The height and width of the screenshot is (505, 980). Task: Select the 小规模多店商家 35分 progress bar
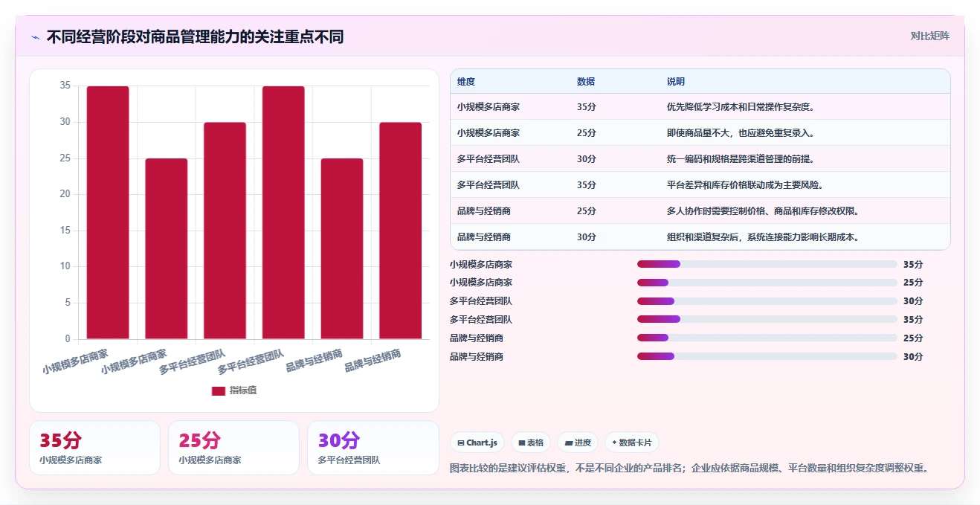pos(767,264)
